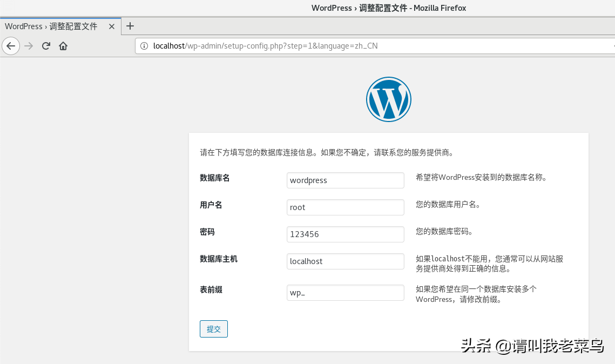Go back using the browser back arrow
This screenshot has height=364, width=615.
pos(11,46)
